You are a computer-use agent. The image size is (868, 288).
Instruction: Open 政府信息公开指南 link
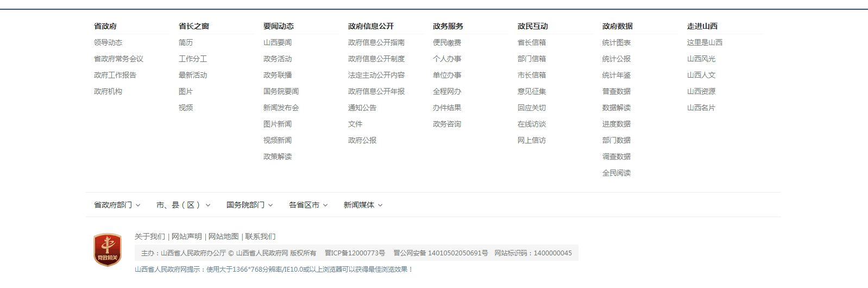(x=376, y=42)
